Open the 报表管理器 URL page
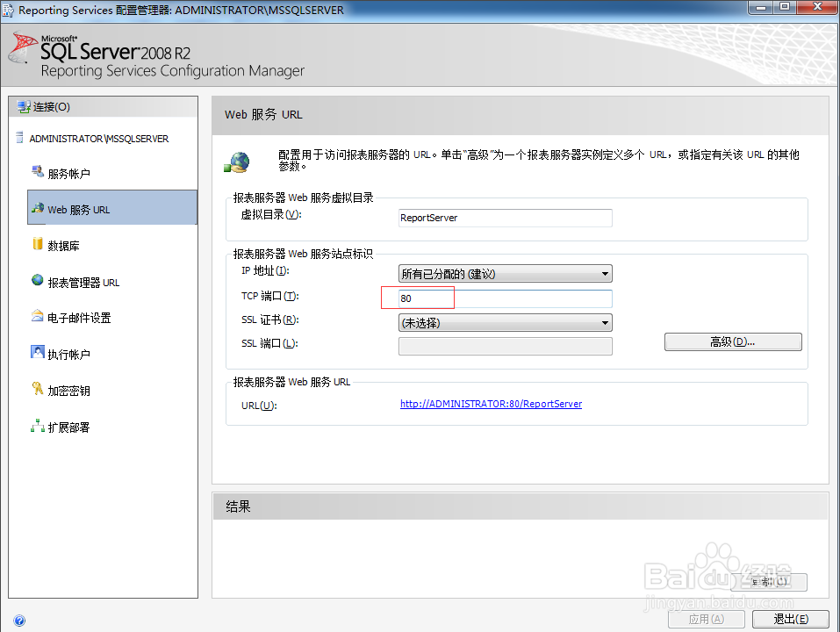The height and width of the screenshot is (632, 840). tap(83, 283)
